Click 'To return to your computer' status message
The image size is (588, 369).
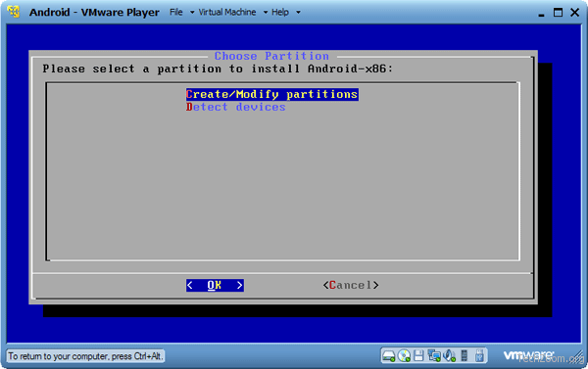(x=85, y=356)
